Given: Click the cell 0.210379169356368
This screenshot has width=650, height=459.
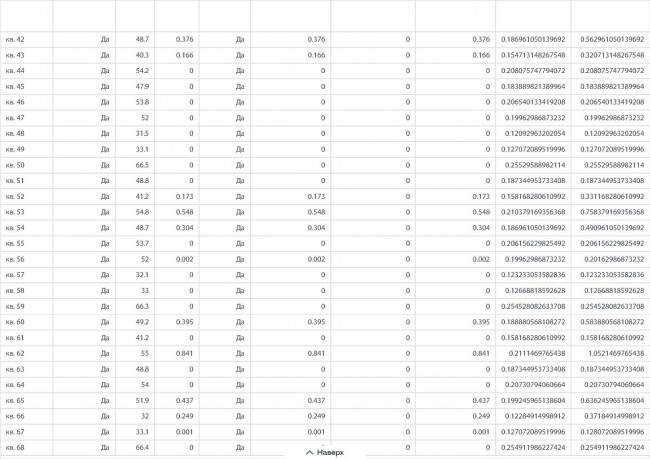Looking at the screenshot, I should [533, 212].
